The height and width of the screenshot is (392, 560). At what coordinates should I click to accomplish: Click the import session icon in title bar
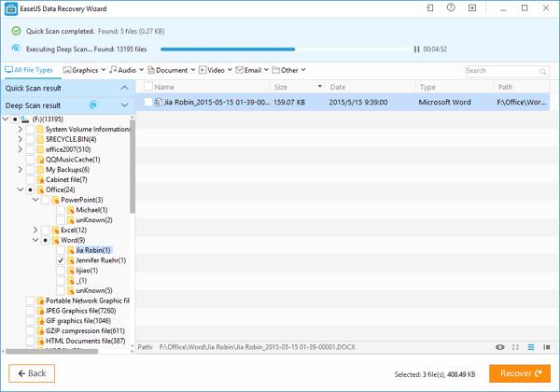(x=430, y=7)
